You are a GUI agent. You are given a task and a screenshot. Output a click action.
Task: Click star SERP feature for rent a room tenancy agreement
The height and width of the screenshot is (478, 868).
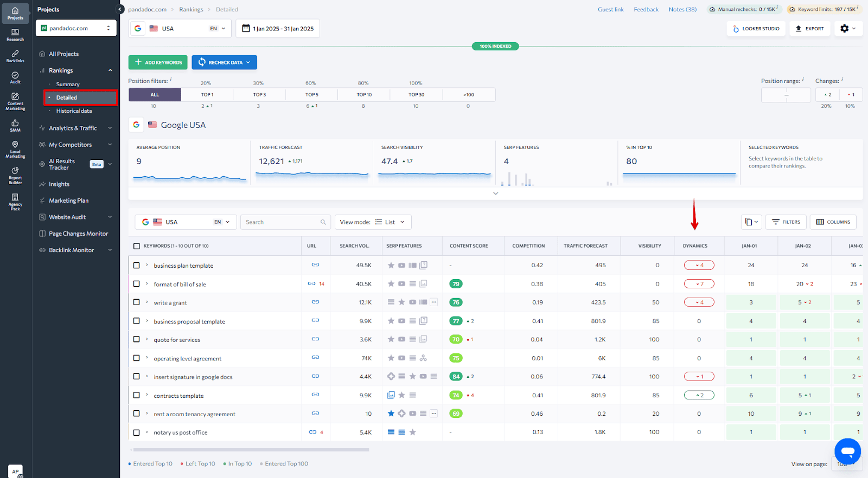391,414
